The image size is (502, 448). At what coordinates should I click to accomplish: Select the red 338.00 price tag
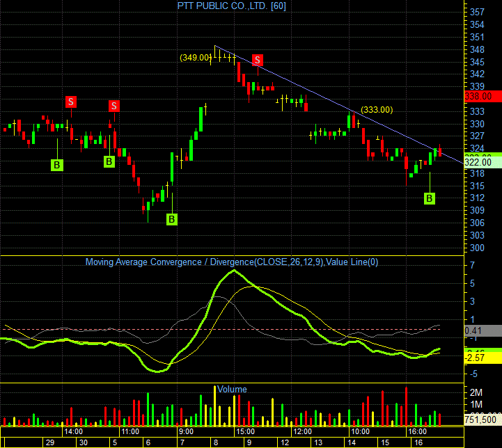click(x=483, y=96)
